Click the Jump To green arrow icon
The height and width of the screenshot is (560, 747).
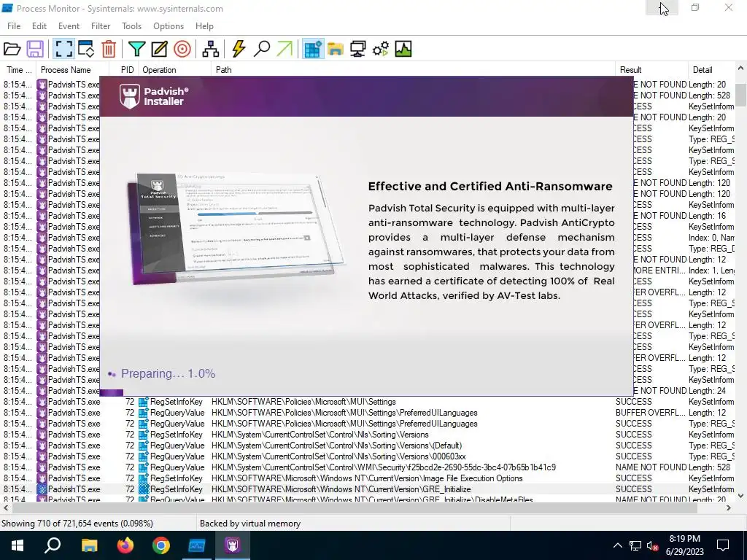285,49
